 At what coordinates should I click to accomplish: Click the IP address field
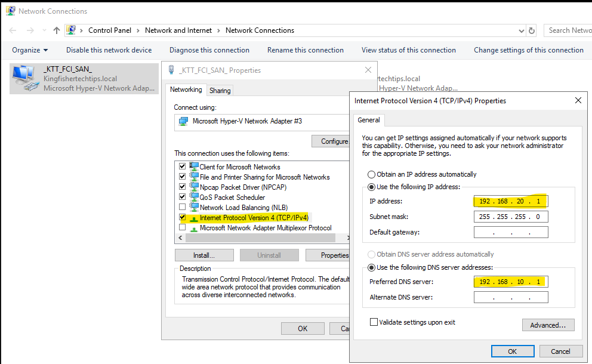point(511,201)
